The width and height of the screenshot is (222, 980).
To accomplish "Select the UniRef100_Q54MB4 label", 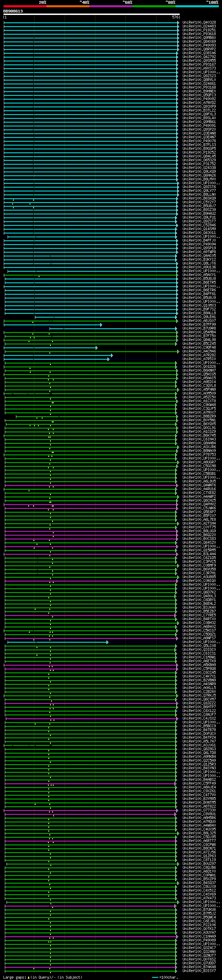I will pos(199,332).
